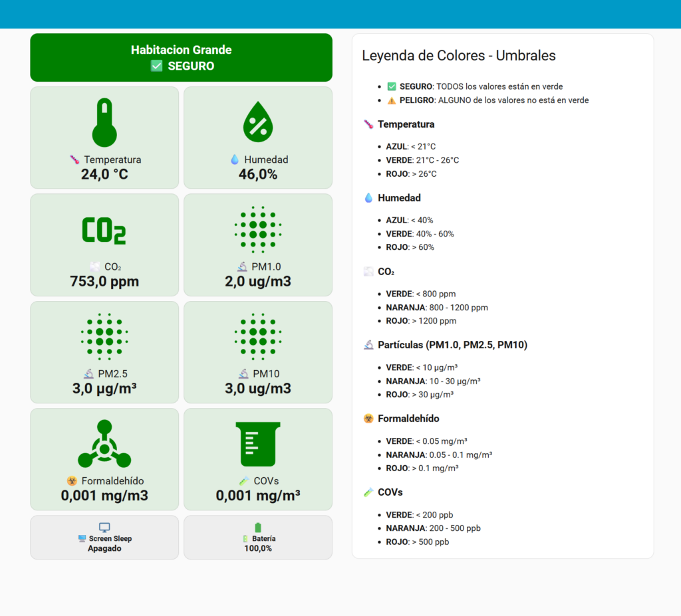Select the dotted particle icon above PM2.5
Viewport: 681px width, 616px height.
point(104,337)
